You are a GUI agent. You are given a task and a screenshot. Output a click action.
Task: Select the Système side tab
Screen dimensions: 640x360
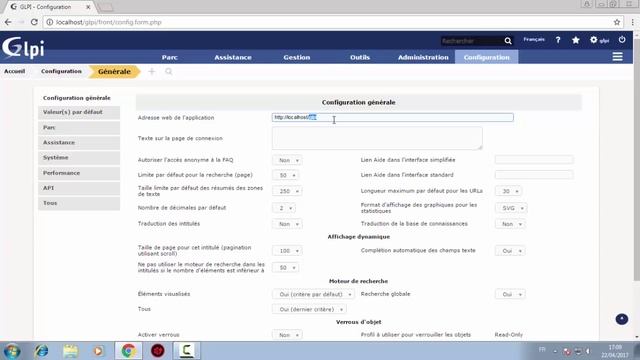point(79,158)
